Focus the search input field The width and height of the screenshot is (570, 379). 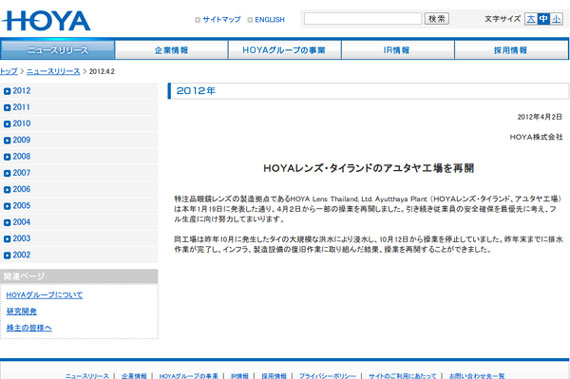pyautogui.click(x=362, y=19)
